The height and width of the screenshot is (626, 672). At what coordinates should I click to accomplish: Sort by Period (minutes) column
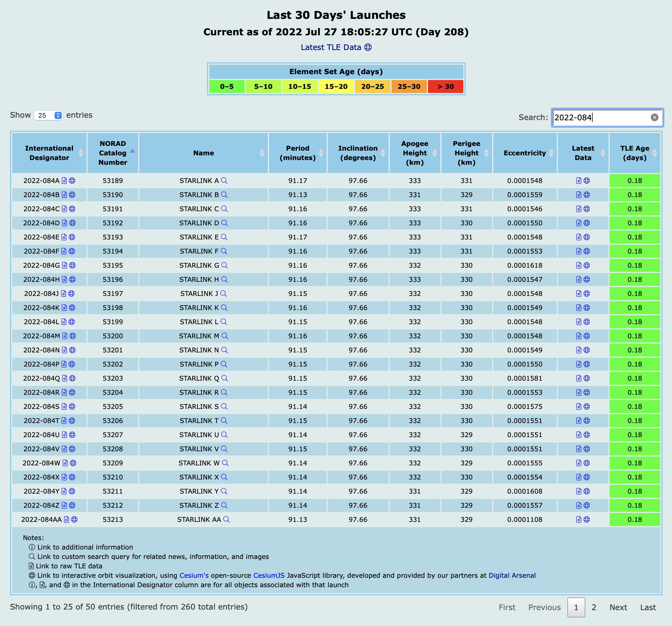298,153
